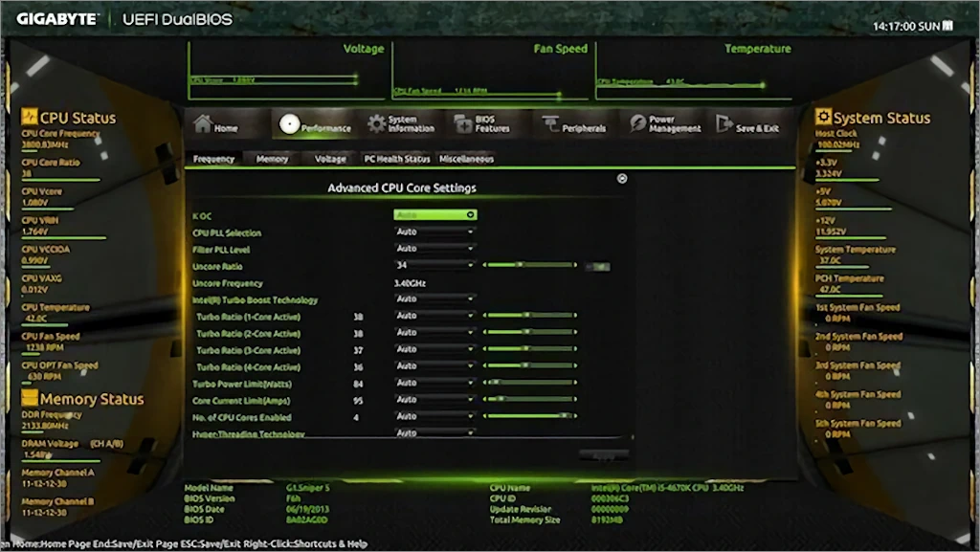
Task: Open Turbo Ratio 1-Core Active dropdown
Action: click(x=435, y=316)
